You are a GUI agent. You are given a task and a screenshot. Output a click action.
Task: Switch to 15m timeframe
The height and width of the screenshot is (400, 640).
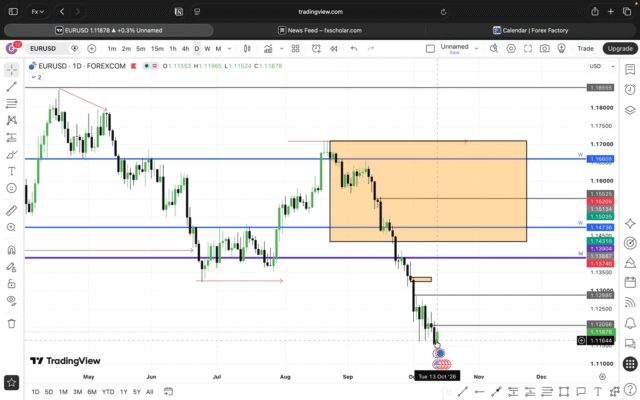point(157,49)
